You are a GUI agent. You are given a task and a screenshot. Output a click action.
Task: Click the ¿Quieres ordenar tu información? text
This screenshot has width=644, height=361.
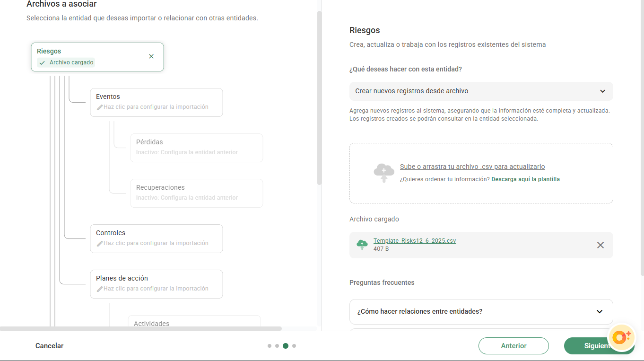tap(444, 179)
